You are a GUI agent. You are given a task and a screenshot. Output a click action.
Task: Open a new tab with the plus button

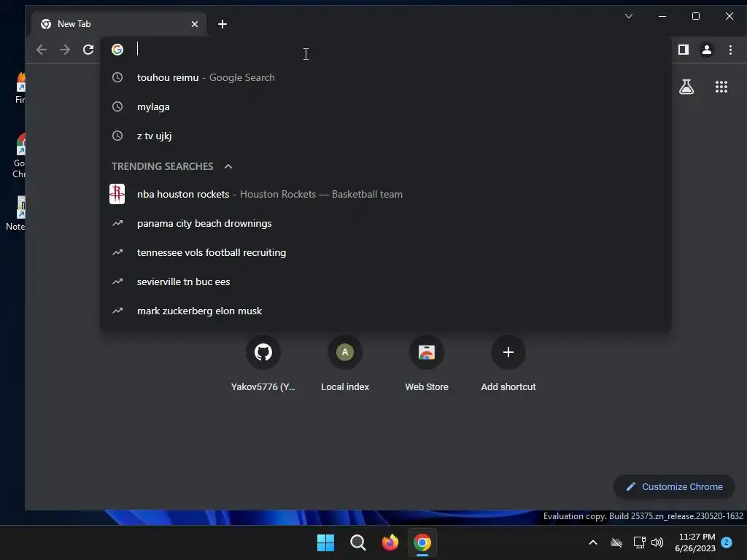coord(222,24)
